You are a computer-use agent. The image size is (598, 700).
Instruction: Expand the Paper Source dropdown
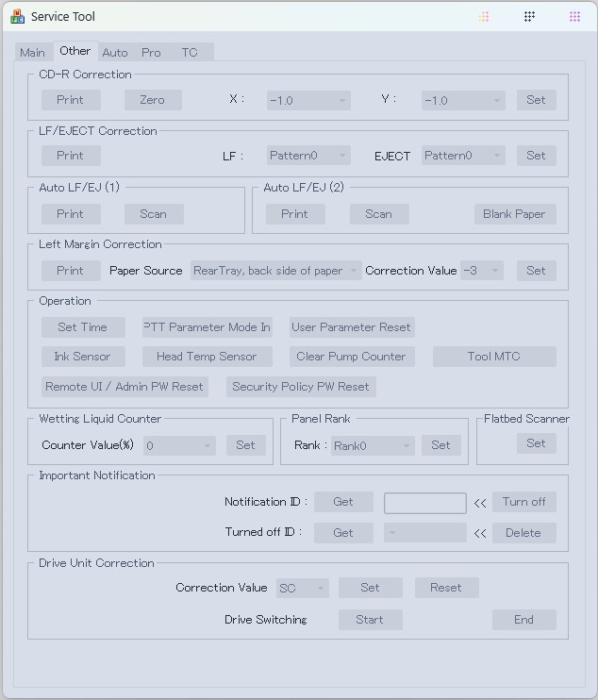point(276,271)
